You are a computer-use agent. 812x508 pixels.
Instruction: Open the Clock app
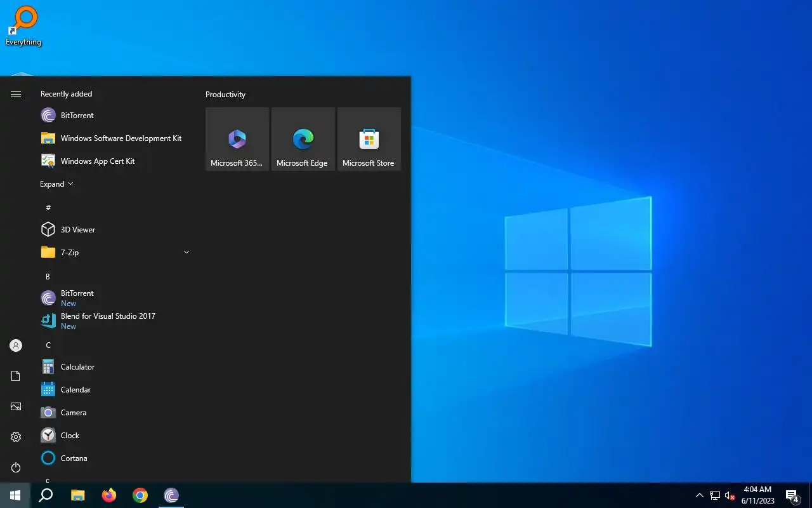[115, 436]
